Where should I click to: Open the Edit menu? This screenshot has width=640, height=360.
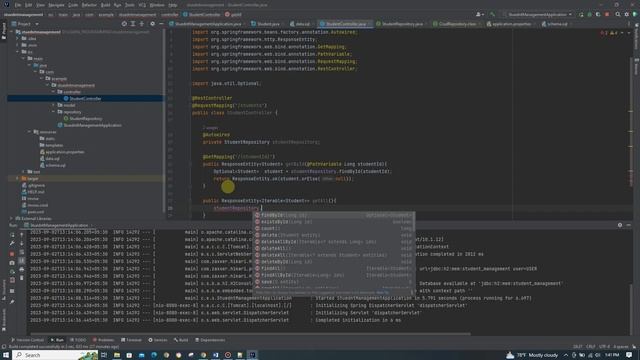[29, 5]
